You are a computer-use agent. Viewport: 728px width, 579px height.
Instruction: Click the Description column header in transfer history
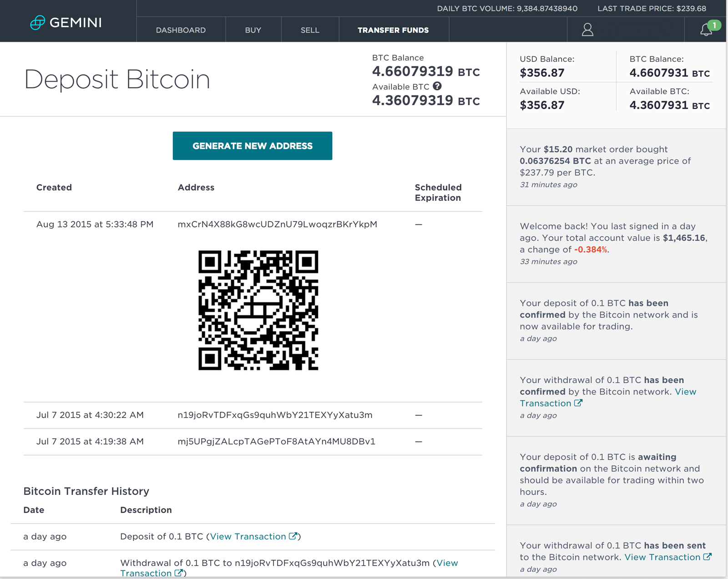tap(146, 510)
